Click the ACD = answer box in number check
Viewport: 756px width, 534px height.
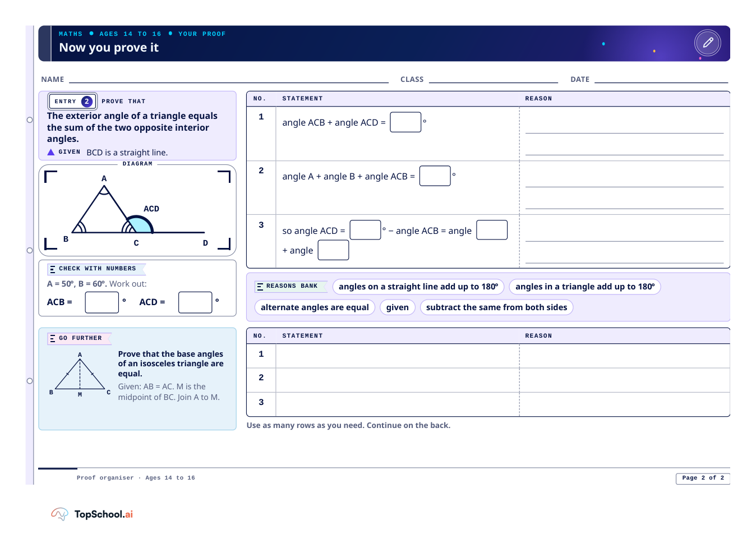point(195,302)
